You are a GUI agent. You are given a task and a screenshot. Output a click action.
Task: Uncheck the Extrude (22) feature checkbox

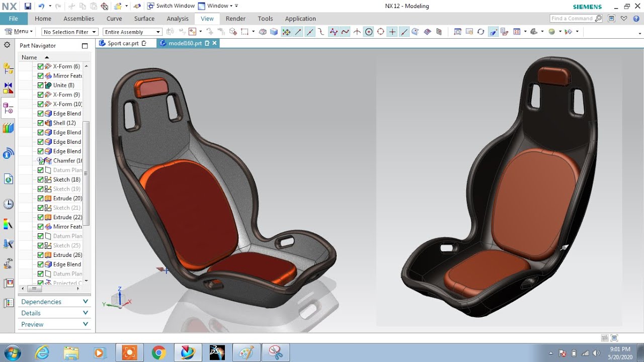click(41, 217)
